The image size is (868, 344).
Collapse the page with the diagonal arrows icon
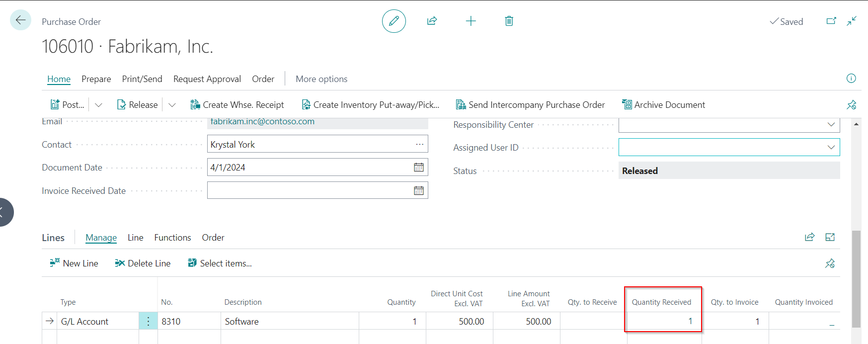pos(852,21)
